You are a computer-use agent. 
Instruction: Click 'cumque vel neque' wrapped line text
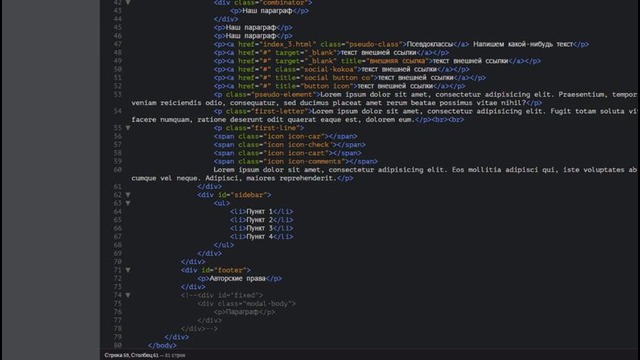click(166, 178)
